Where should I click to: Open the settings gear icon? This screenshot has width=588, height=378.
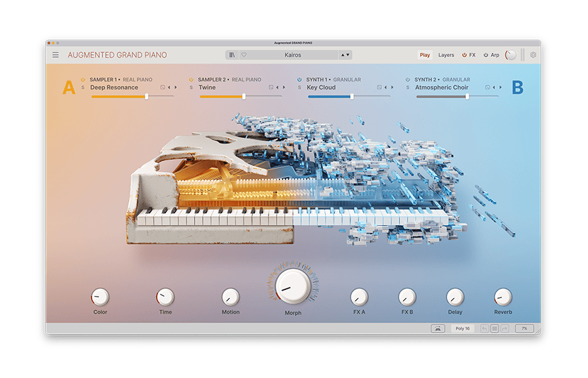tap(533, 55)
